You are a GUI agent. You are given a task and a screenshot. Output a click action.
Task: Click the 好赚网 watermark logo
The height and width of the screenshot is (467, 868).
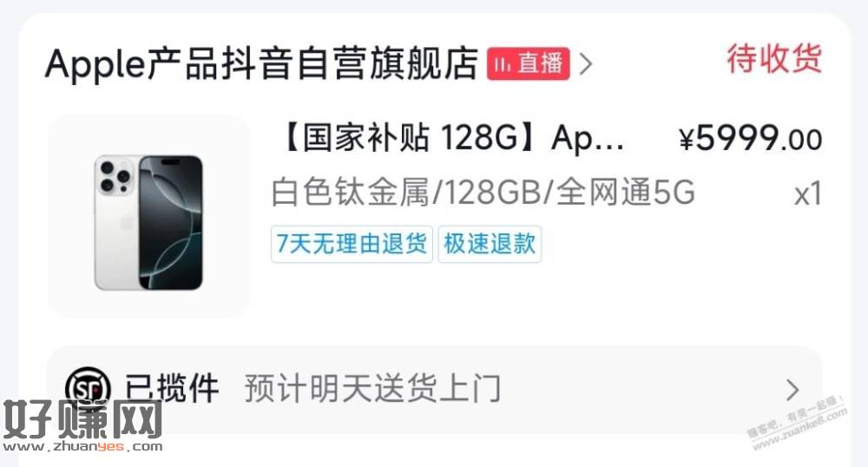(83, 419)
